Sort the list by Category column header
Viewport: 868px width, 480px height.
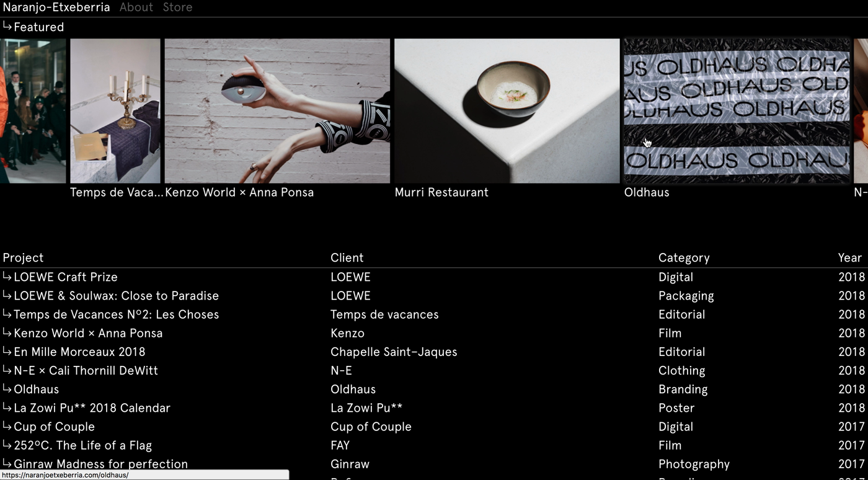coord(684,258)
